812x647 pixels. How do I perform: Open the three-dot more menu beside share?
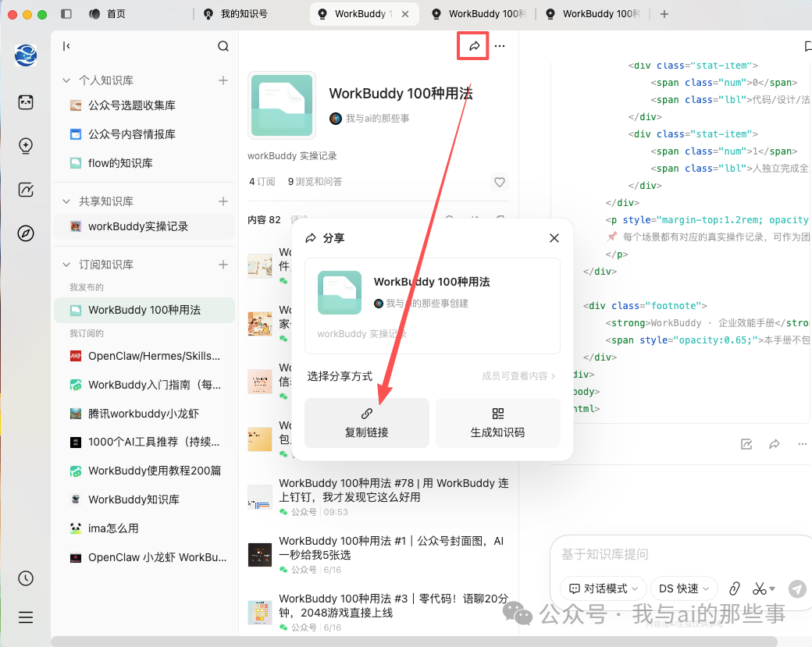[499, 46]
